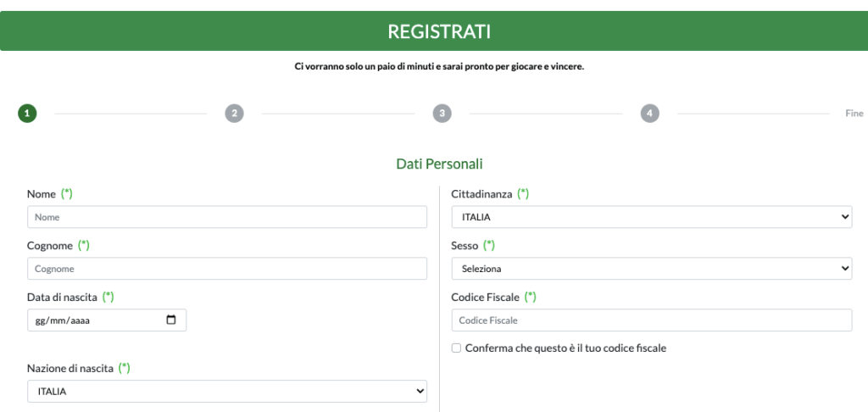
Task: Focus the Cognome text field
Action: [227, 269]
